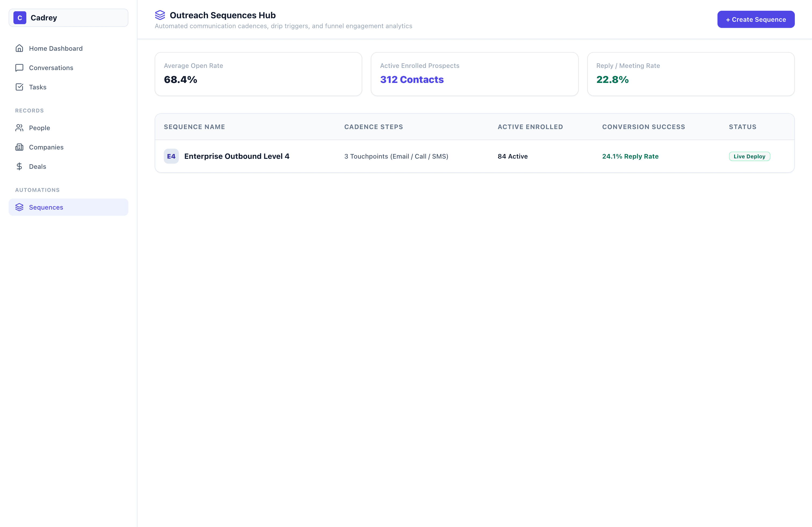
Task: Click the 24.1% Reply Rate cell
Action: (630, 156)
